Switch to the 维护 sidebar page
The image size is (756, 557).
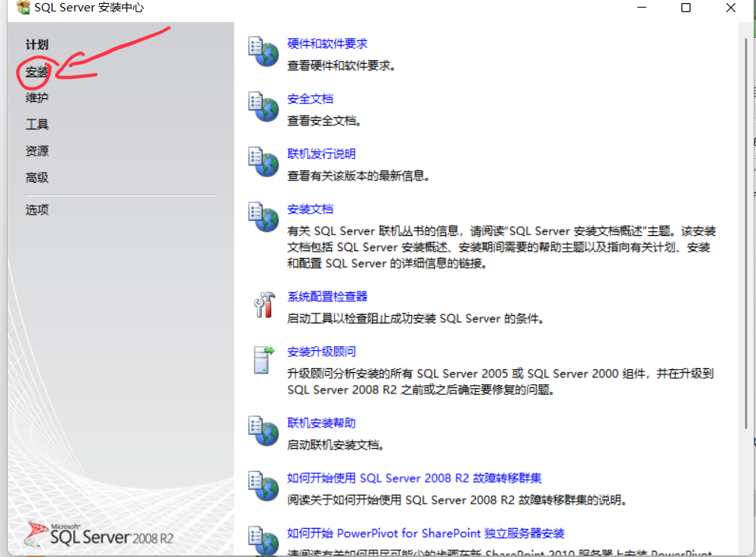point(37,98)
